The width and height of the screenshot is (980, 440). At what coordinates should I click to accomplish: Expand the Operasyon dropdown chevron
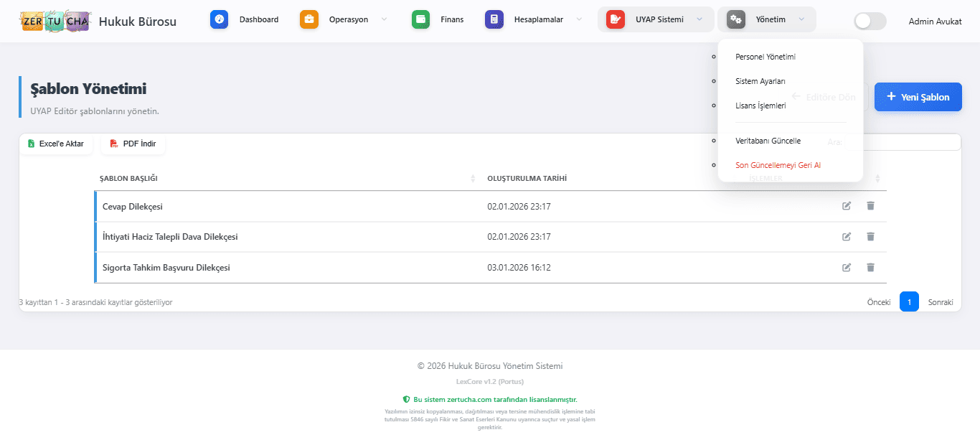(384, 19)
